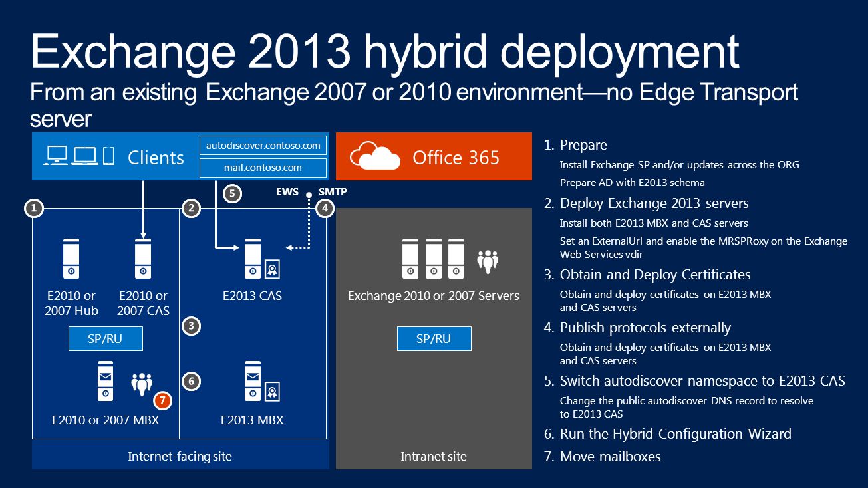This screenshot has width=868, height=488.
Task: Click '4. Publish protocols externally' heading
Action: click(637, 328)
